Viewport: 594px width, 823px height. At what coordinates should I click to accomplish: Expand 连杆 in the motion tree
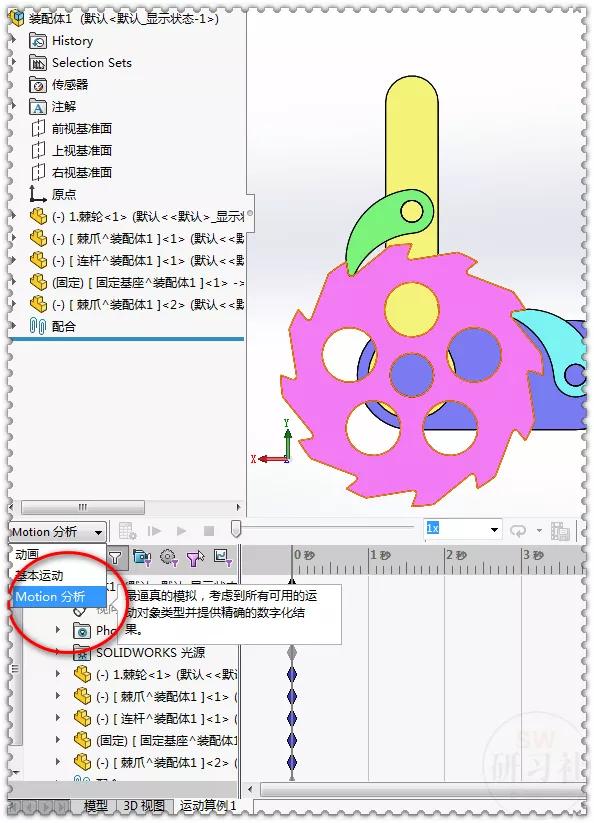click(x=58, y=718)
